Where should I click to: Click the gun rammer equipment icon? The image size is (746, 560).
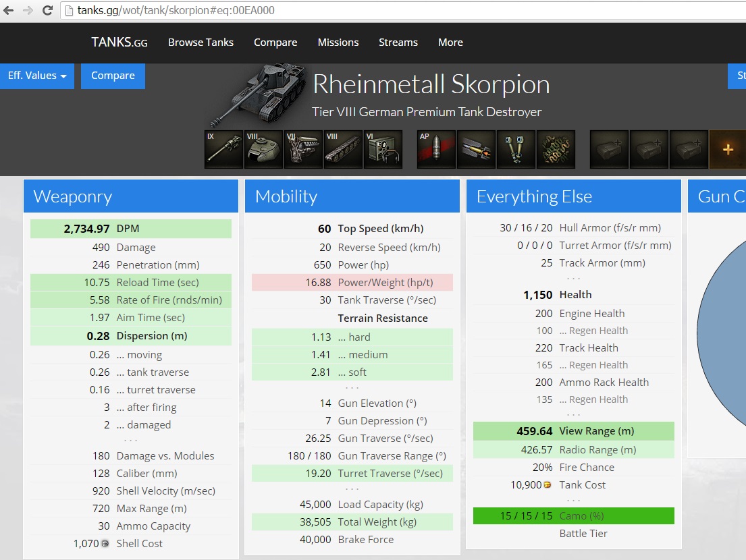click(x=476, y=149)
